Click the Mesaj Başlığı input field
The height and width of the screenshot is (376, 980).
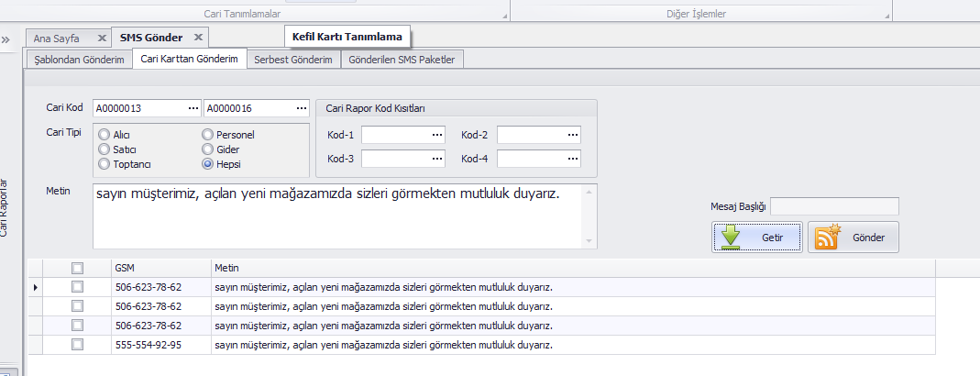tap(835, 206)
